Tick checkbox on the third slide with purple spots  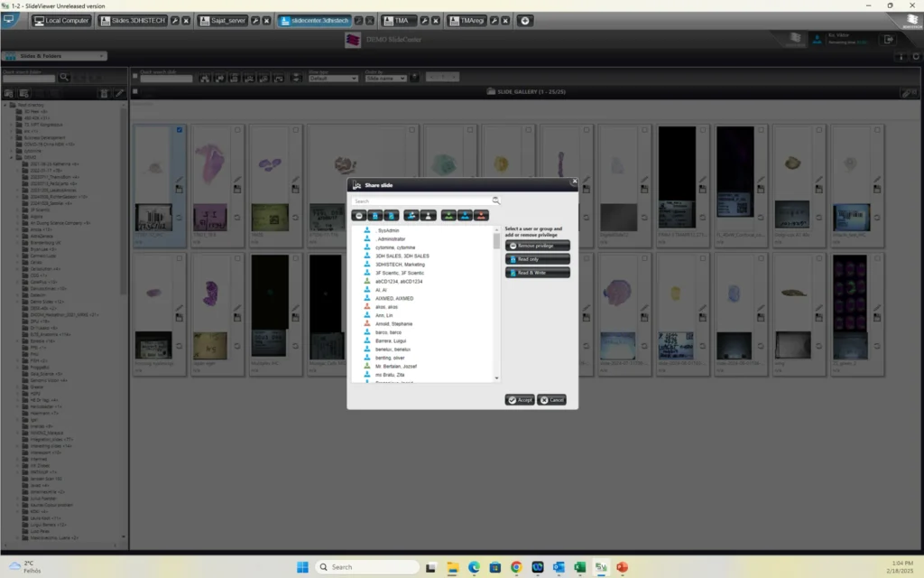(x=296, y=130)
